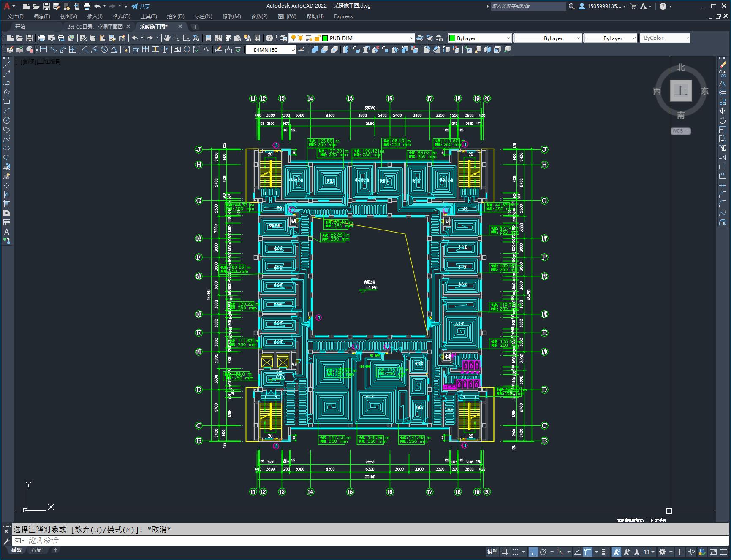This screenshot has height=560, width=731.
Task: Close the 采暖施工图 drawing tab
Action: coord(180,27)
